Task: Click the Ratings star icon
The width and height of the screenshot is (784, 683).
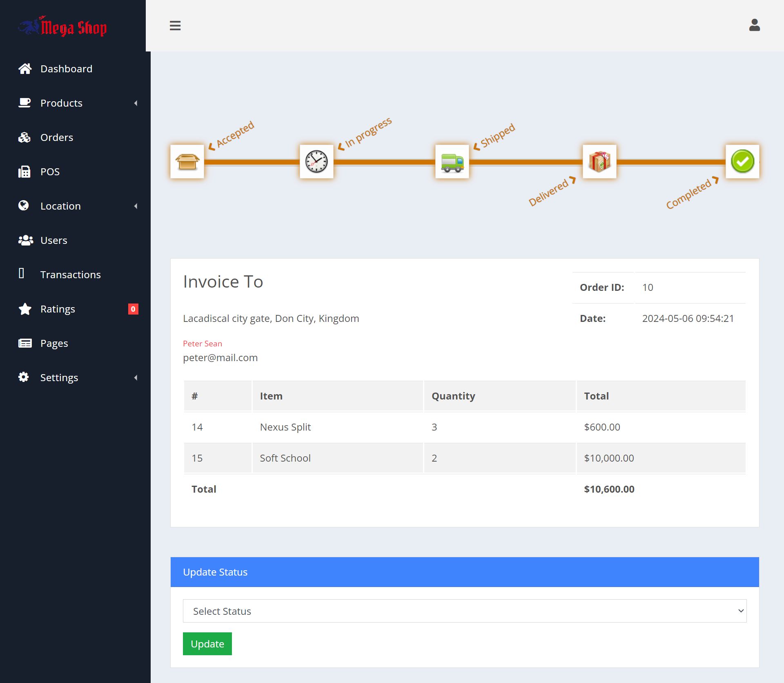Action: pos(25,309)
